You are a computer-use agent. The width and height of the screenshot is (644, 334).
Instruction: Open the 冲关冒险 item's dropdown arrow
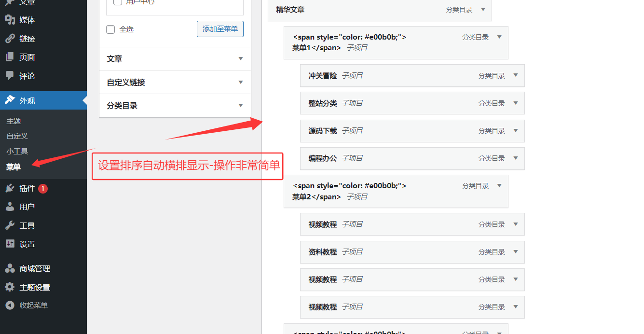pyautogui.click(x=515, y=75)
